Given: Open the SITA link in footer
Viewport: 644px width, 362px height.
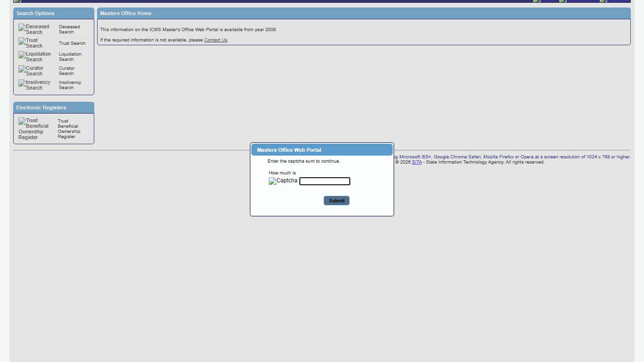Looking at the screenshot, I should tap(417, 162).
